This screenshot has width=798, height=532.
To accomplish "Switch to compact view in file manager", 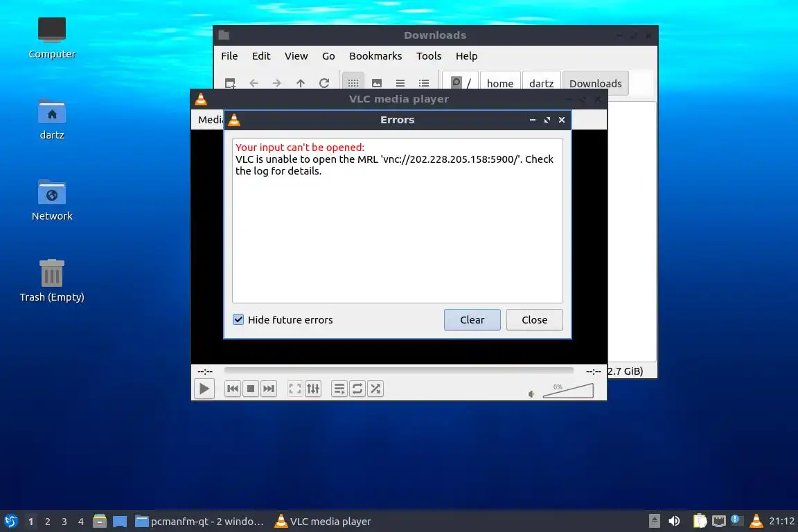I will [400, 83].
